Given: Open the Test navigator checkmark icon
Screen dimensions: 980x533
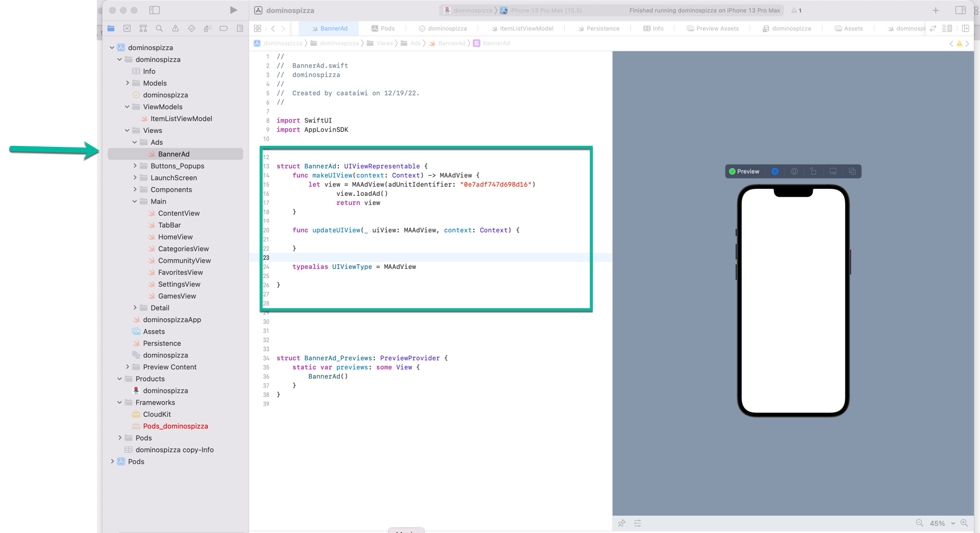Looking at the screenshot, I should (191, 28).
